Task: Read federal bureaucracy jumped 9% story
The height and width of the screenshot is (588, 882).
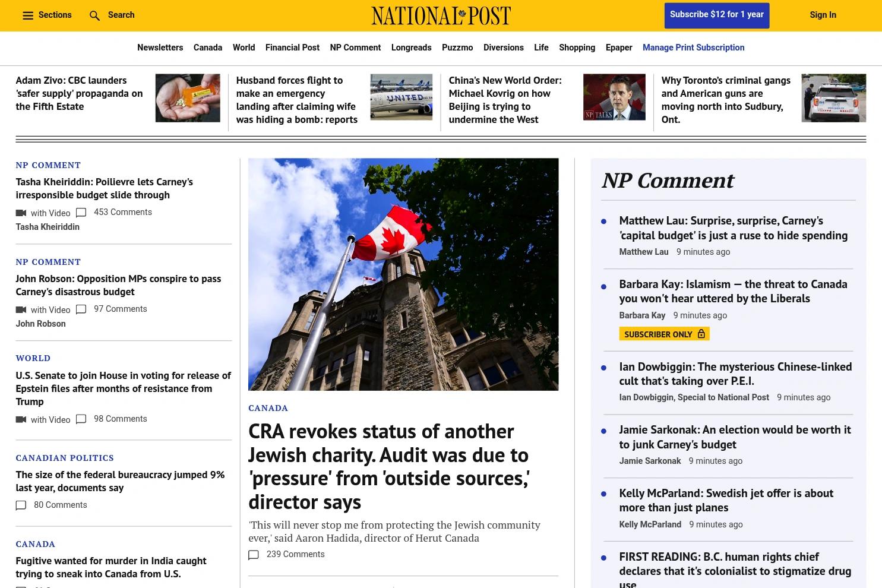Action: point(120,481)
